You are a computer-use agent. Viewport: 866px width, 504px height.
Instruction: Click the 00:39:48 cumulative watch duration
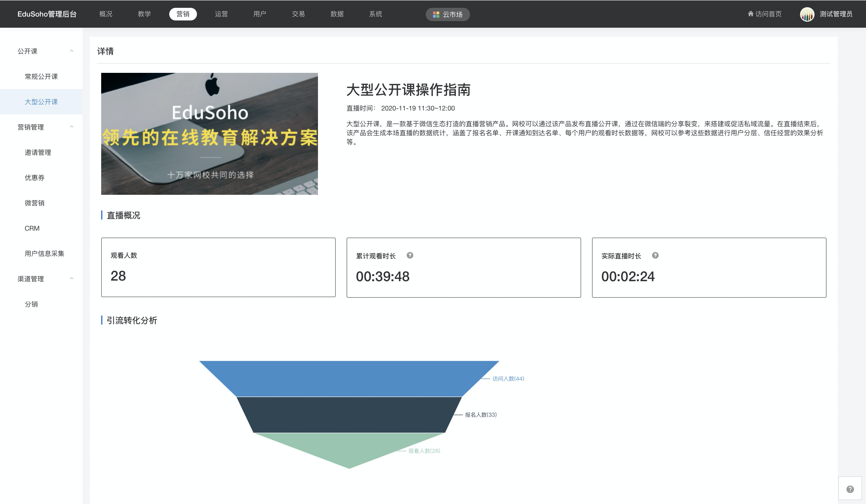382,276
